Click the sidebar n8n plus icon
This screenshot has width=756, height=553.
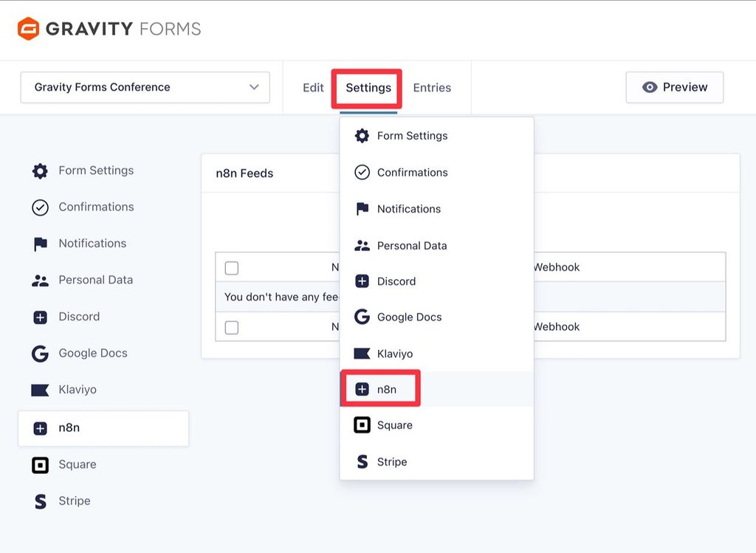coord(40,428)
